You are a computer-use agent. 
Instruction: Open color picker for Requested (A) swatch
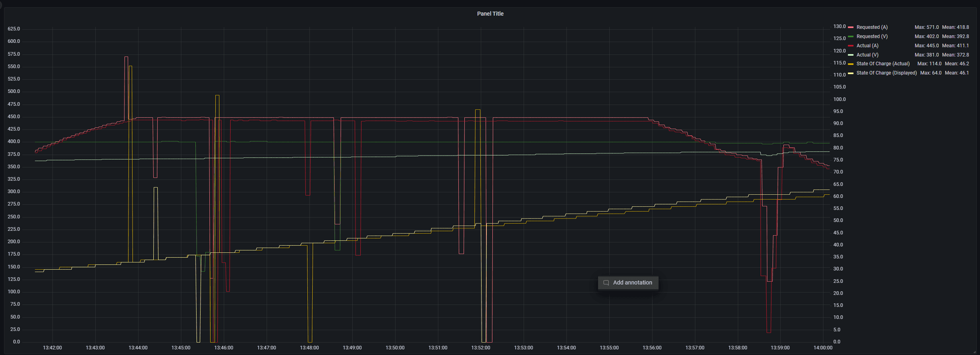pos(851,27)
